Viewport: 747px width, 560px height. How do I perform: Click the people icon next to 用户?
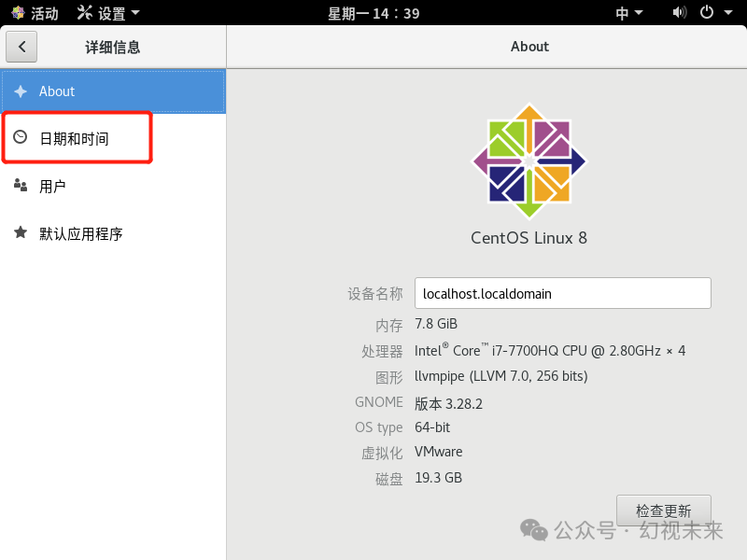click(21, 186)
